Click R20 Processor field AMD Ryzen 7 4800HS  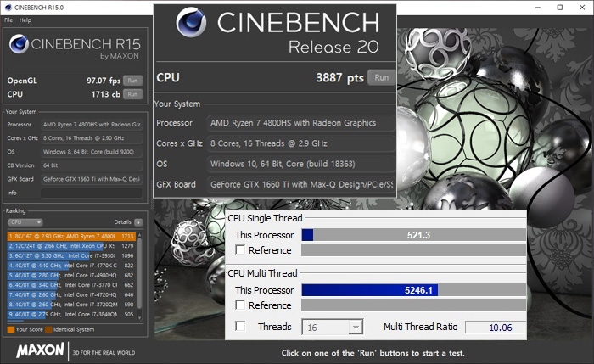click(x=300, y=123)
